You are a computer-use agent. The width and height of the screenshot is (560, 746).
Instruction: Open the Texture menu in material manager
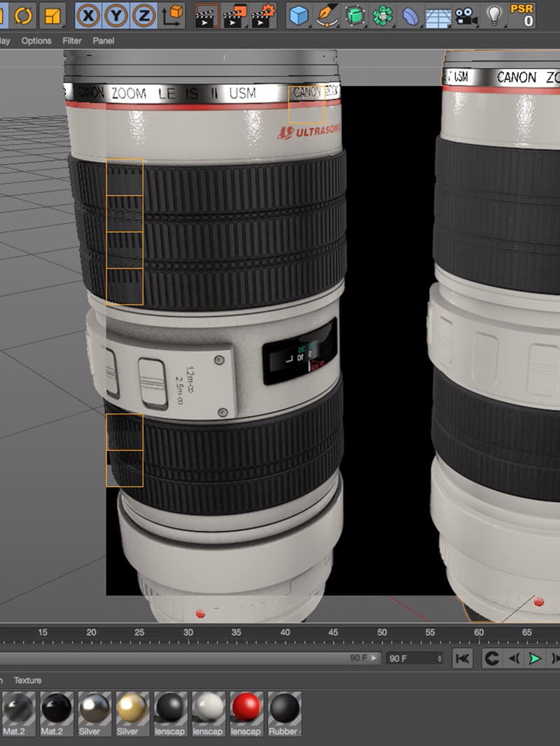pos(27,680)
